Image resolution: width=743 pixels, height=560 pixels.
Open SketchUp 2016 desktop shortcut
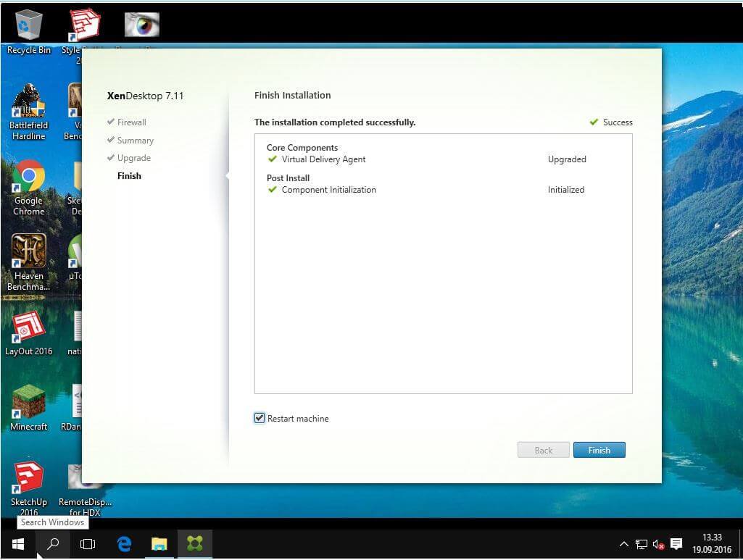(x=28, y=488)
